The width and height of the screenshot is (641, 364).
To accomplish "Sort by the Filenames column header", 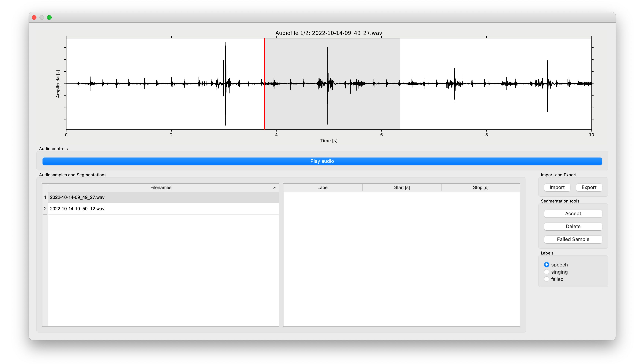I will pyautogui.click(x=161, y=188).
